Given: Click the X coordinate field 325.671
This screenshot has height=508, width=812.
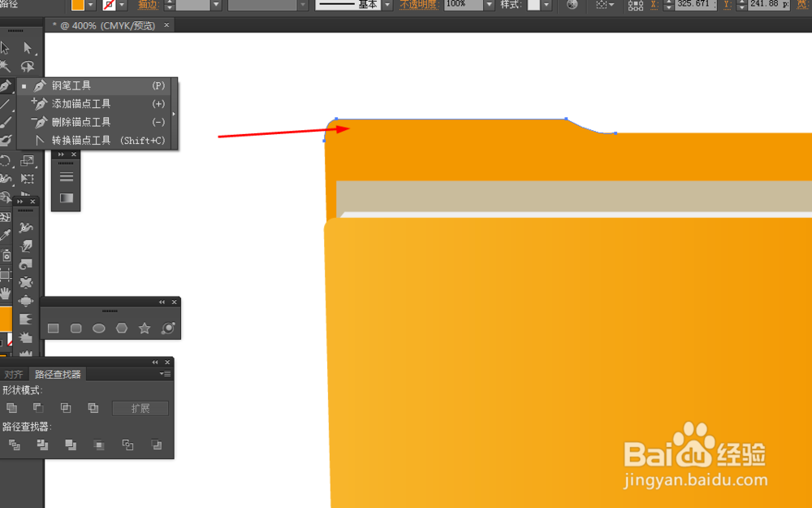Looking at the screenshot, I should [x=696, y=4].
